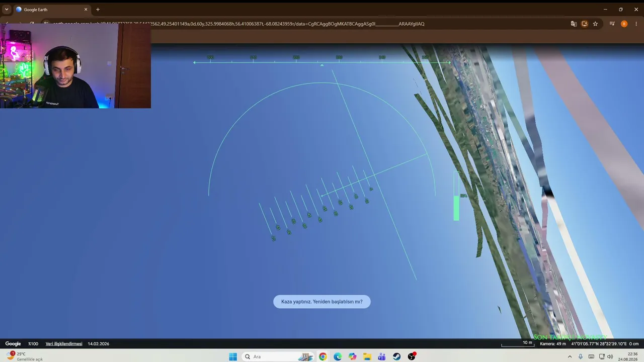Screen dimensions: 644x362
Task: Open Steam from the taskbar
Action: (x=397, y=356)
